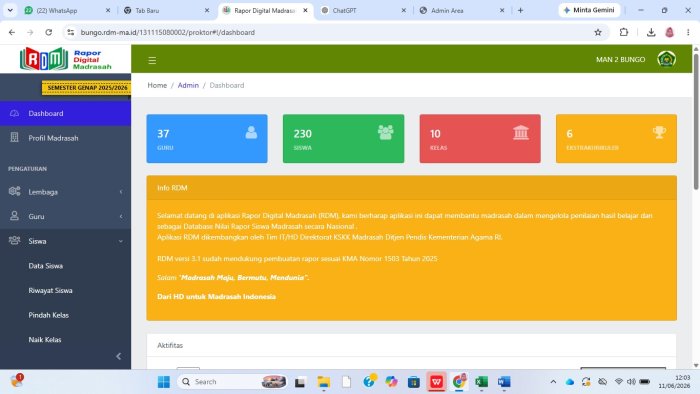Click the page vertical scrollbar
Image resolution: width=700 pixels, height=394 pixels.
pos(696,121)
